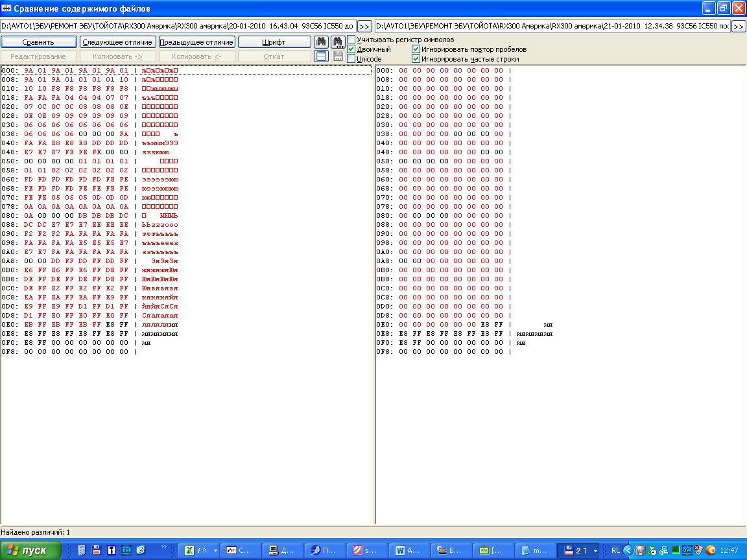
Task: Click the left file path field
Action: click(178, 27)
